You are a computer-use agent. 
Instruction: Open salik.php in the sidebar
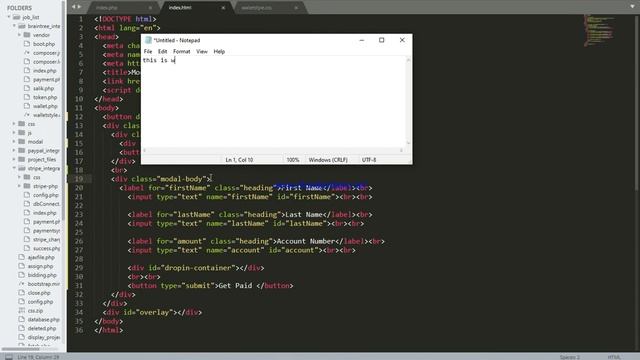coord(43,89)
